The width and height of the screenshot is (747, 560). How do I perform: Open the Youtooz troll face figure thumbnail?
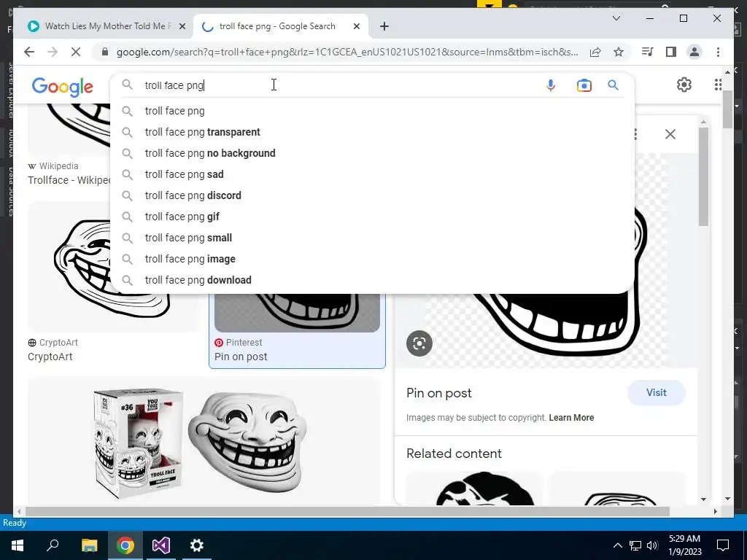(204, 441)
